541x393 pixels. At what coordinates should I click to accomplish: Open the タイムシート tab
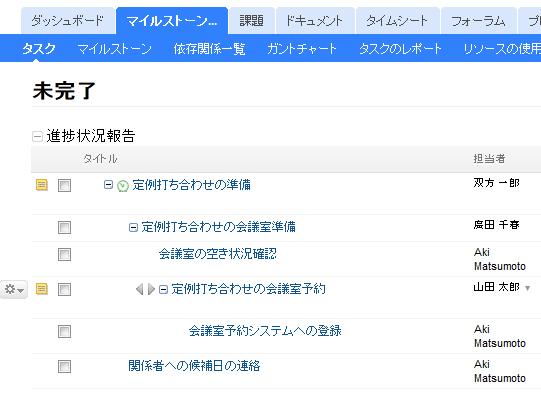coord(397,21)
